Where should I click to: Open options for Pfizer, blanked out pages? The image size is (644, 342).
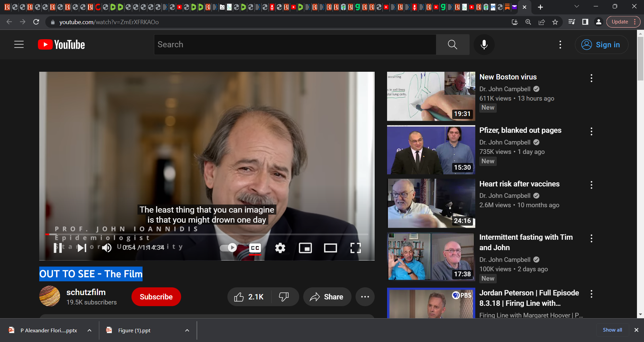[x=591, y=131]
